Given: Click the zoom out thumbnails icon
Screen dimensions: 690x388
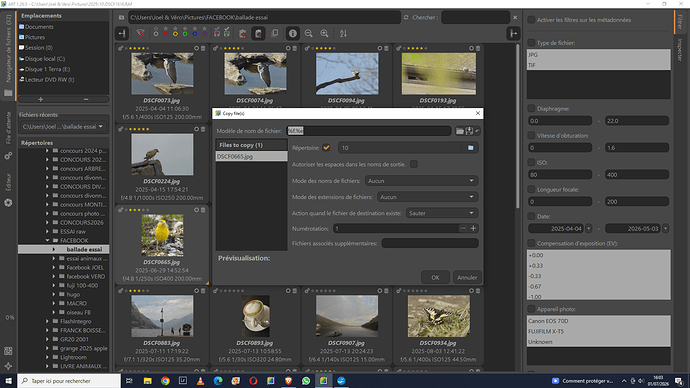Looking at the screenshot, I should coord(308,33).
